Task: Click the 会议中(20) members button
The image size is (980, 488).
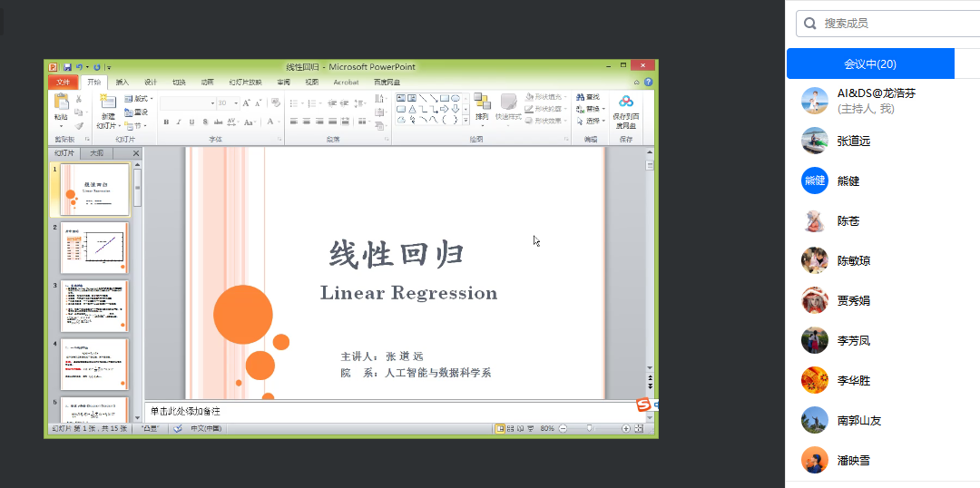Action: coord(870,64)
